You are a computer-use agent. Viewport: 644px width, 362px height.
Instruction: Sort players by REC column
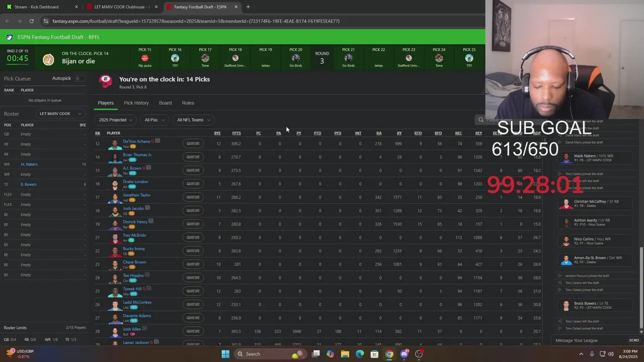click(x=459, y=133)
